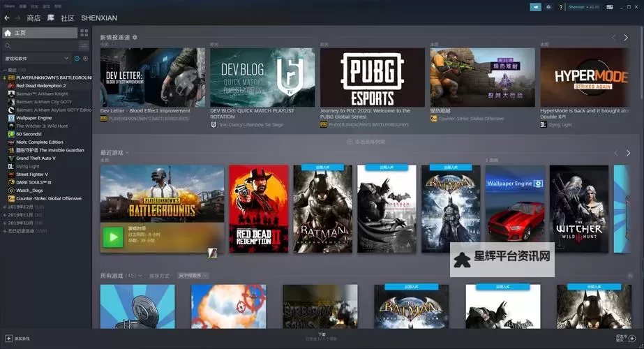Viewport: 644px width, 349px height.
Task: Open the Steam menu in the menu bar
Action: pyautogui.click(x=9, y=6)
